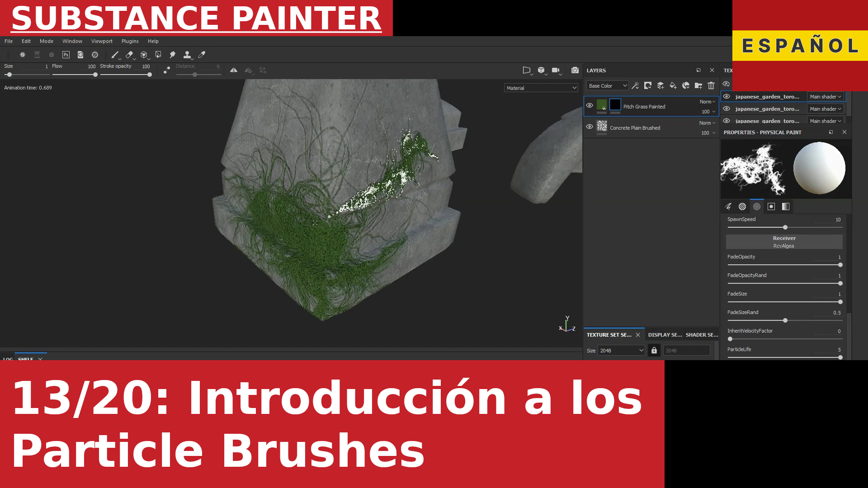This screenshot has height=488, width=868.
Task: Select the Pitch Grass Painted mask thumbnail
Action: 615,105
